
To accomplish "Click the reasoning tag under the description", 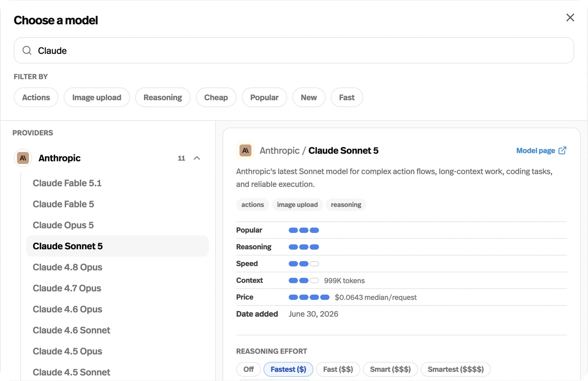I will (x=346, y=205).
